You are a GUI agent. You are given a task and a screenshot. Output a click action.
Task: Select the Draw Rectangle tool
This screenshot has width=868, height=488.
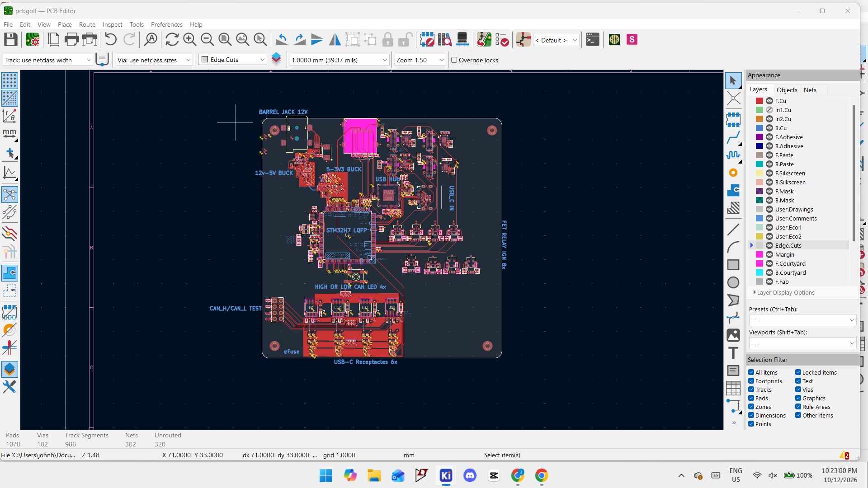pyautogui.click(x=733, y=265)
